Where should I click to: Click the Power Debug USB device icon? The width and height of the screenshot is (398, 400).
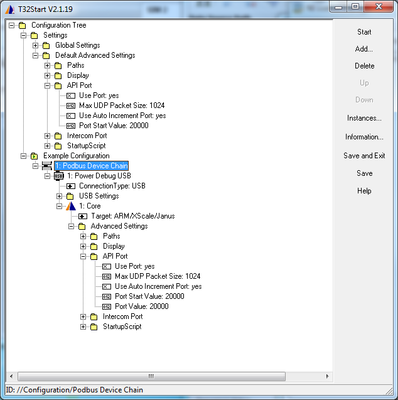59,176
